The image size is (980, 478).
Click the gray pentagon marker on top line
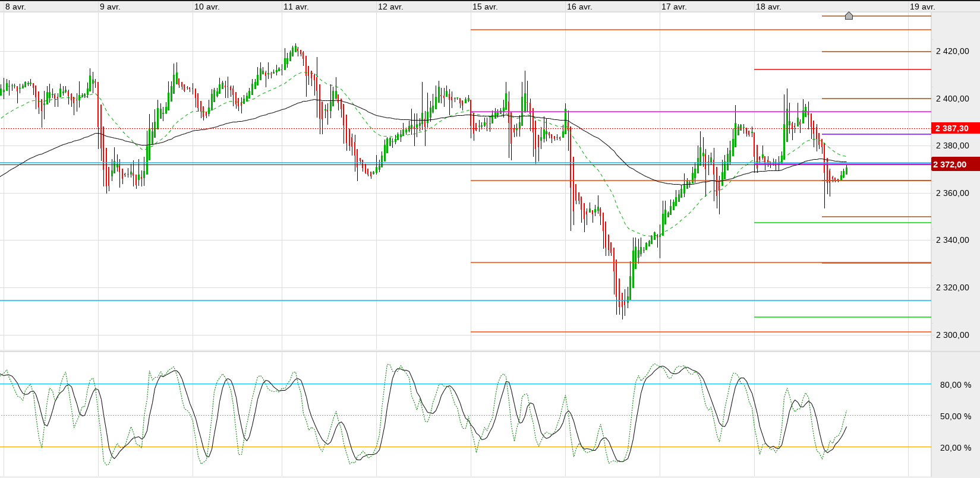tap(849, 15)
